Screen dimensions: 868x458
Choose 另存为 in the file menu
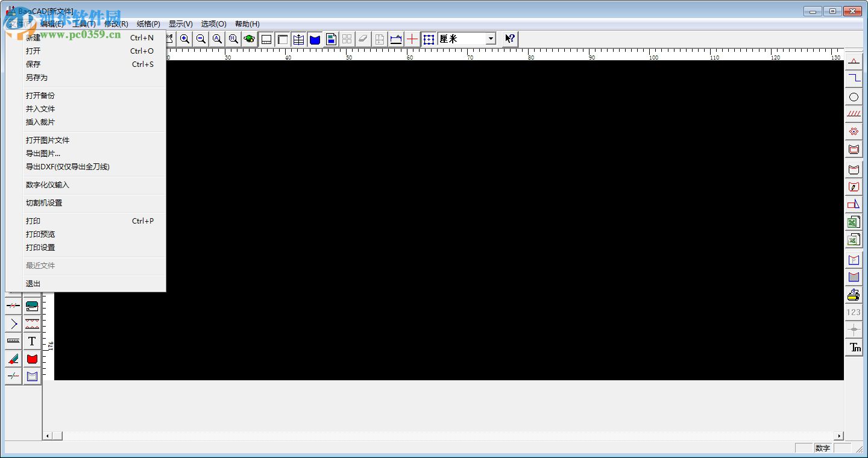point(86,77)
